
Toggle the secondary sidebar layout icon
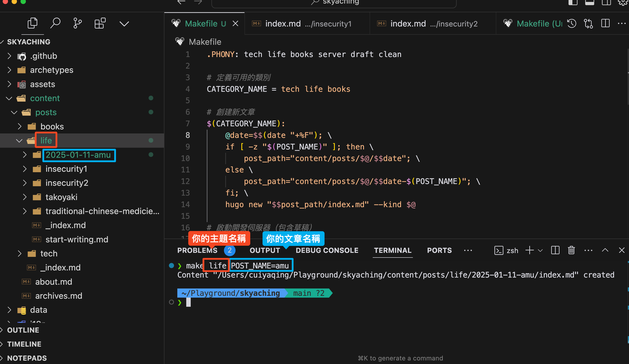coord(606,2)
